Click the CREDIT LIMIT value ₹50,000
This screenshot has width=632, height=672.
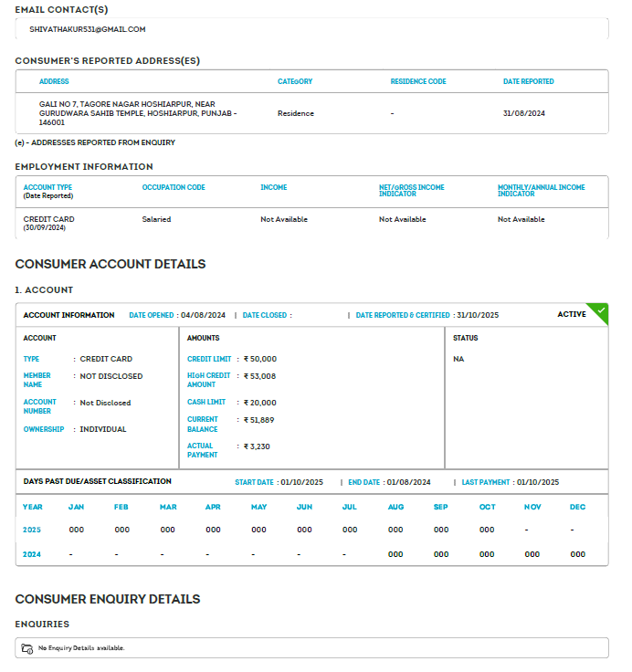pos(259,359)
